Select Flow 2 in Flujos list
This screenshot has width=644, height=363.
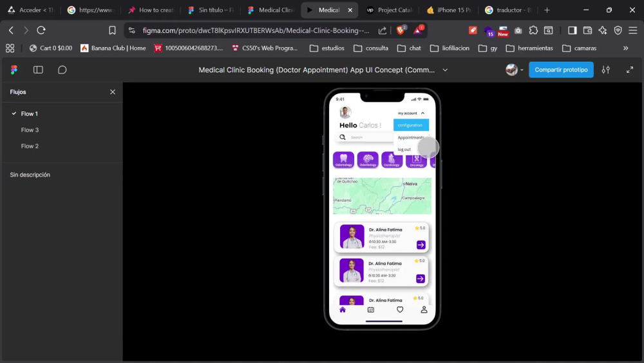pos(30,146)
